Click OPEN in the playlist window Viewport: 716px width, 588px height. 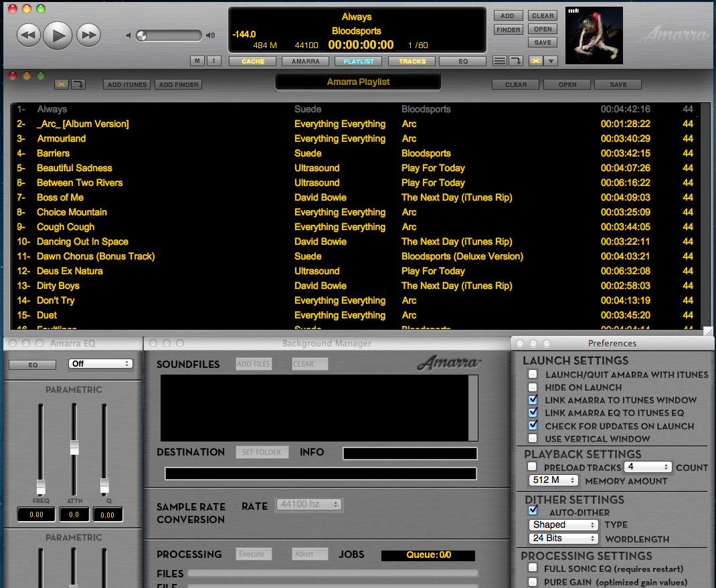coord(567,84)
